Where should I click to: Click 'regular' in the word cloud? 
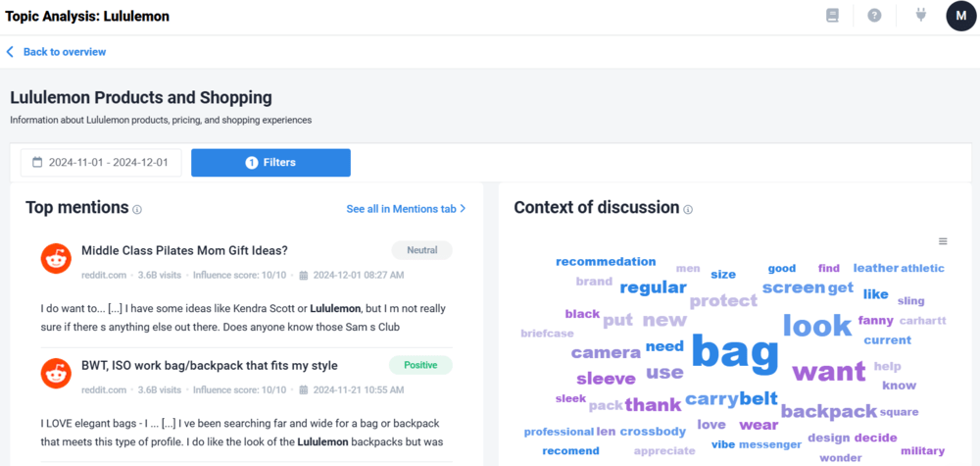coord(653,287)
